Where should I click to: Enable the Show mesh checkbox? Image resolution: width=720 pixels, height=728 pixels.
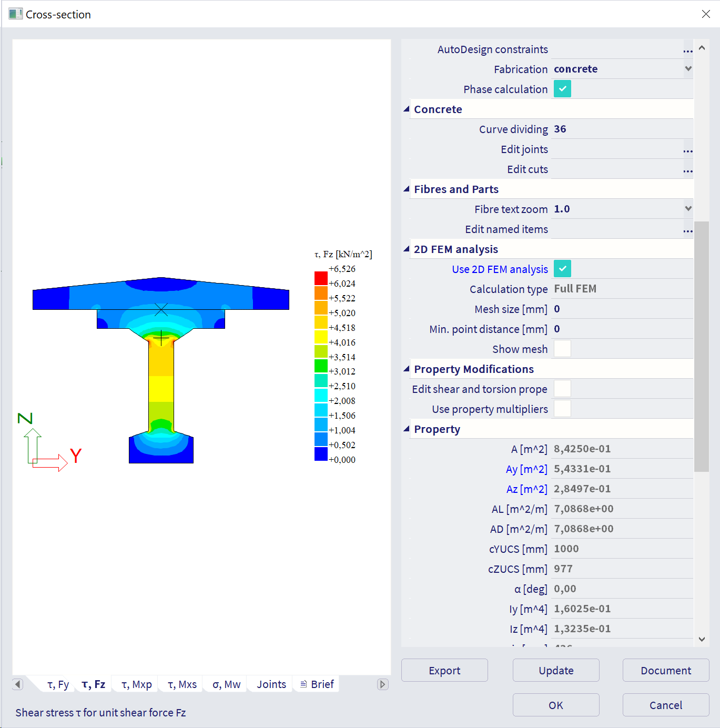(562, 349)
